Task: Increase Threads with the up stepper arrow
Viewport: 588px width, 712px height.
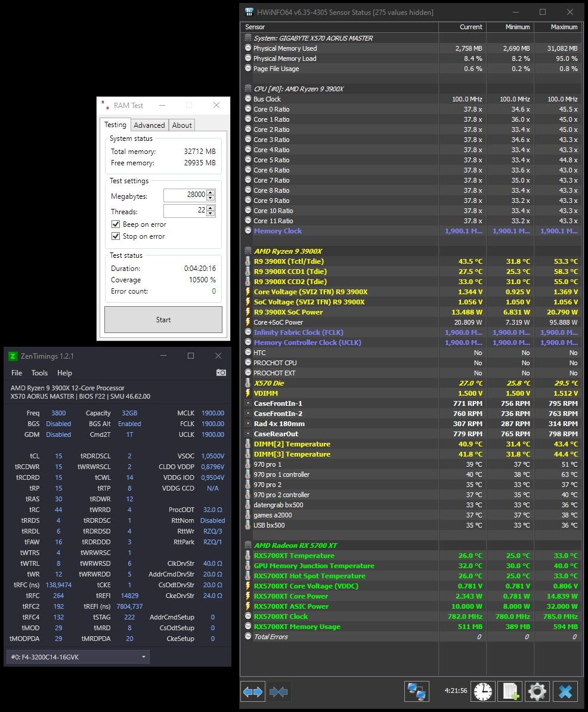Action: tap(211, 208)
